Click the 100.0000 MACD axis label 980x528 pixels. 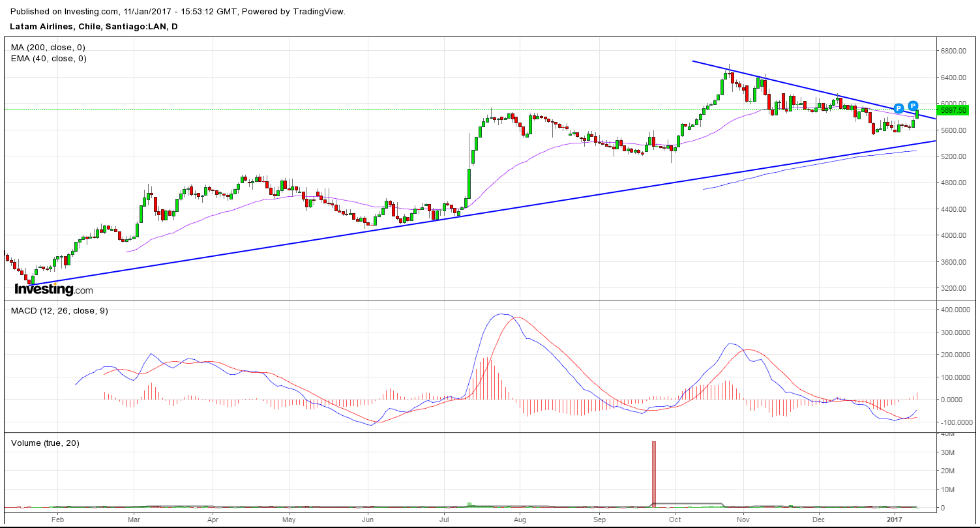pyautogui.click(x=955, y=377)
